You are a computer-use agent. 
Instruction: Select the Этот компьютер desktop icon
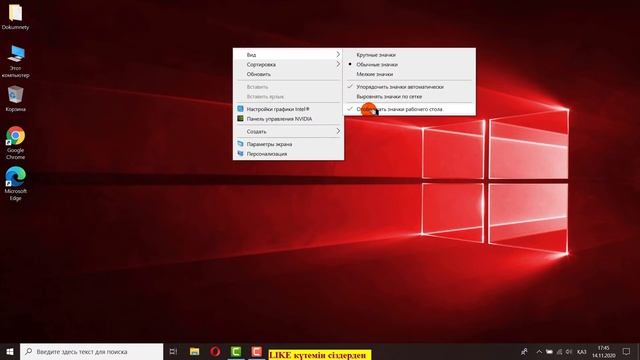(x=16, y=61)
